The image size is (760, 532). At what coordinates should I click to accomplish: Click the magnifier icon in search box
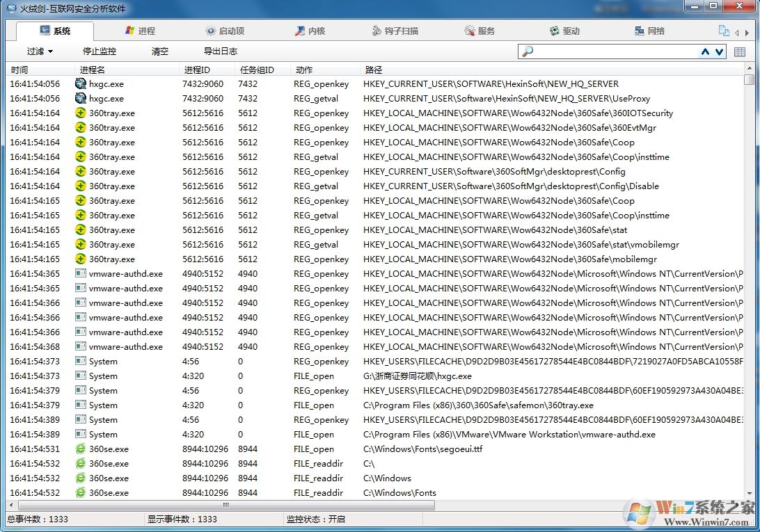(528, 51)
